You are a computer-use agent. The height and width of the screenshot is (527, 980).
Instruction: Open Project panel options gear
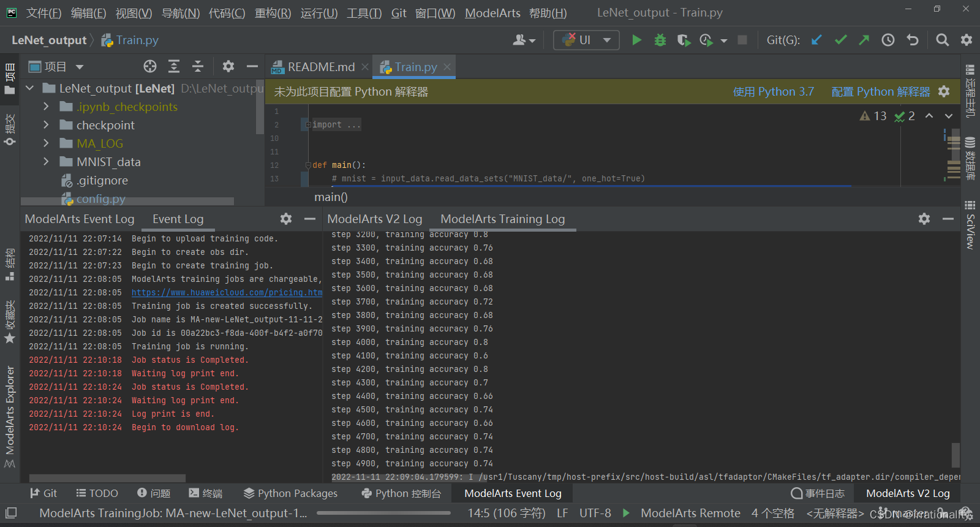[x=228, y=66]
